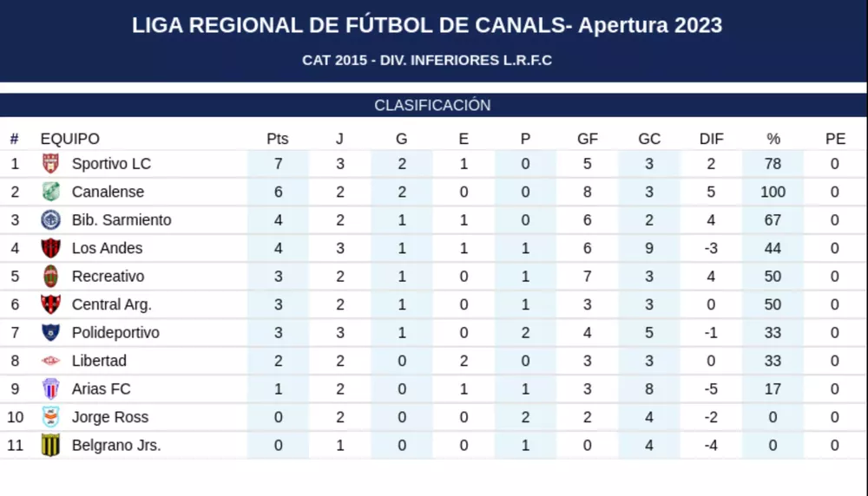Click the EQUIPO column header
Viewport: 868px width, 496px height.
(x=70, y=139)
